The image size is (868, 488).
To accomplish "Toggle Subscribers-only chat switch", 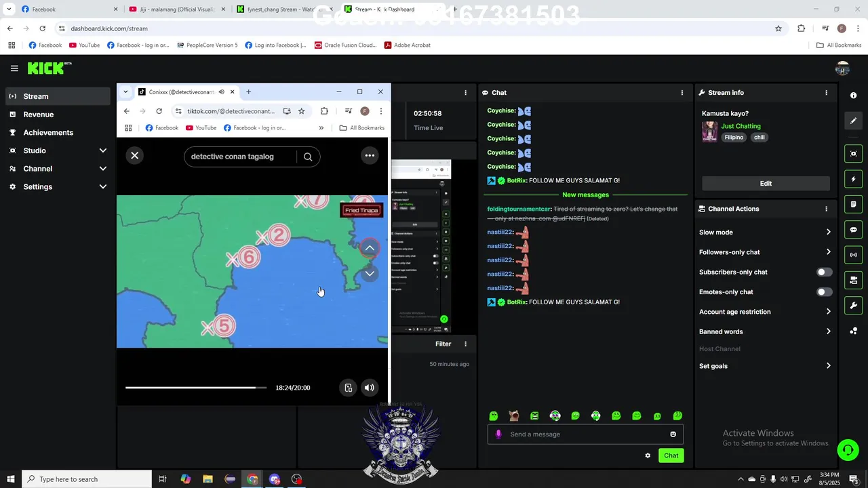I will pos(824,272).
